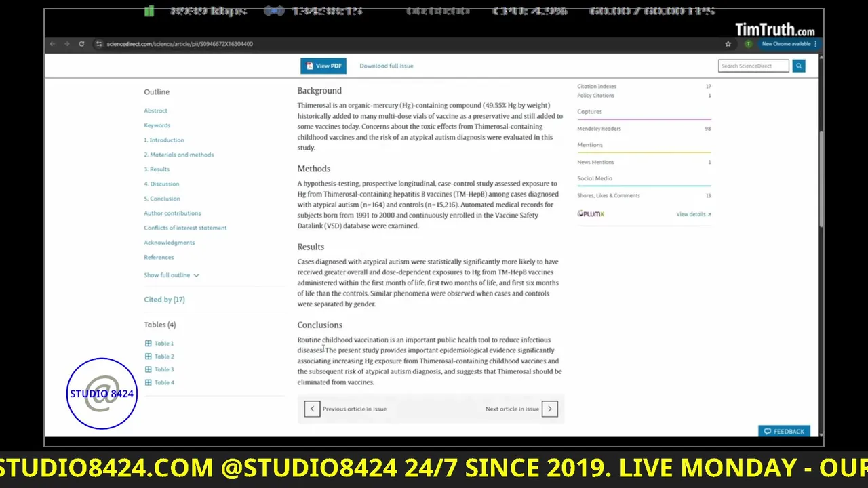
Task: Click the right arrow for next article
Action: point(550,409)
